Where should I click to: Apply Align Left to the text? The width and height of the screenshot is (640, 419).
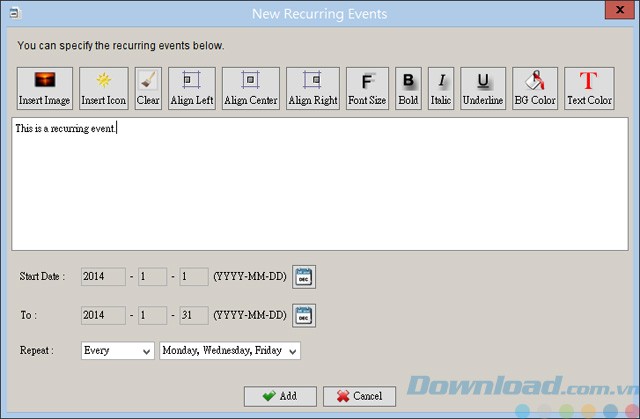click(191, 88)
